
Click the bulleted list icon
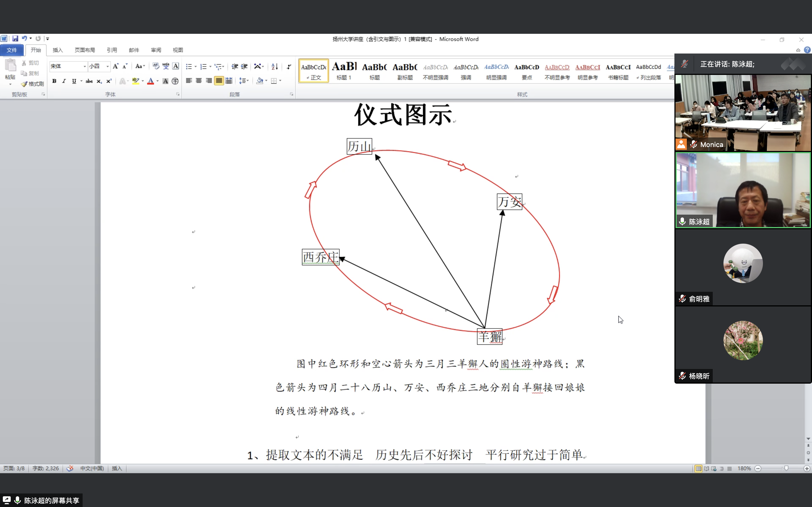(x=189, y=66)
